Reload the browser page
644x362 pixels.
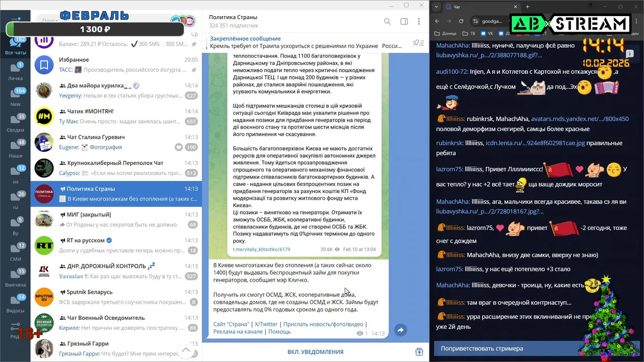click(461, 21)
